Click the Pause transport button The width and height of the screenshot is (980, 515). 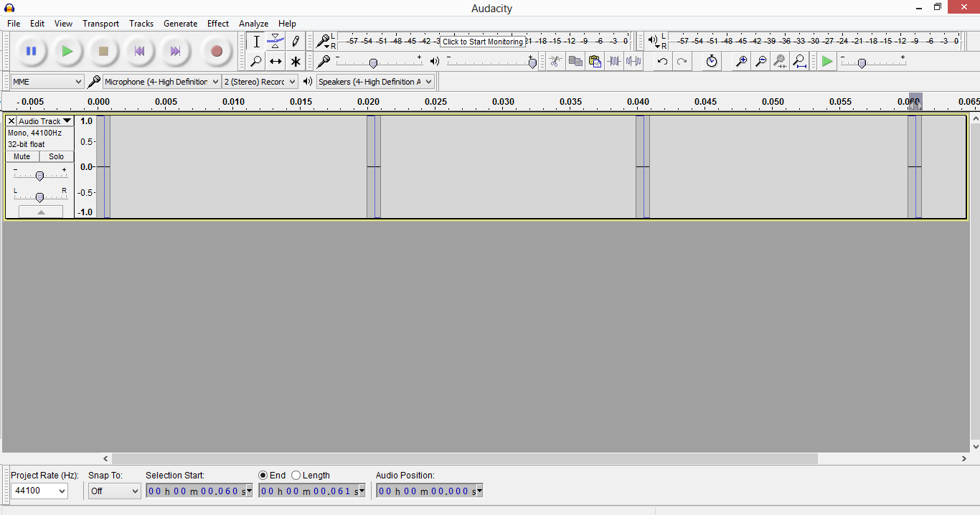click(x=31, y=51)
